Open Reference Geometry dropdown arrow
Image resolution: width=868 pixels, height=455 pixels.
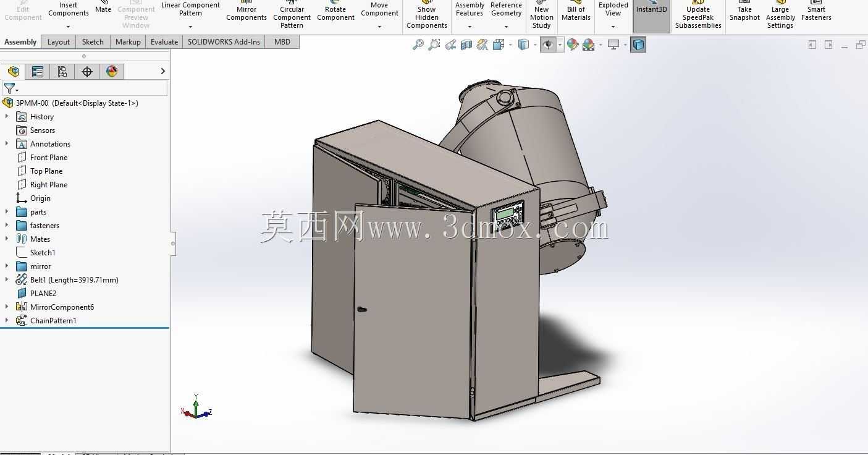pos(506,27)
